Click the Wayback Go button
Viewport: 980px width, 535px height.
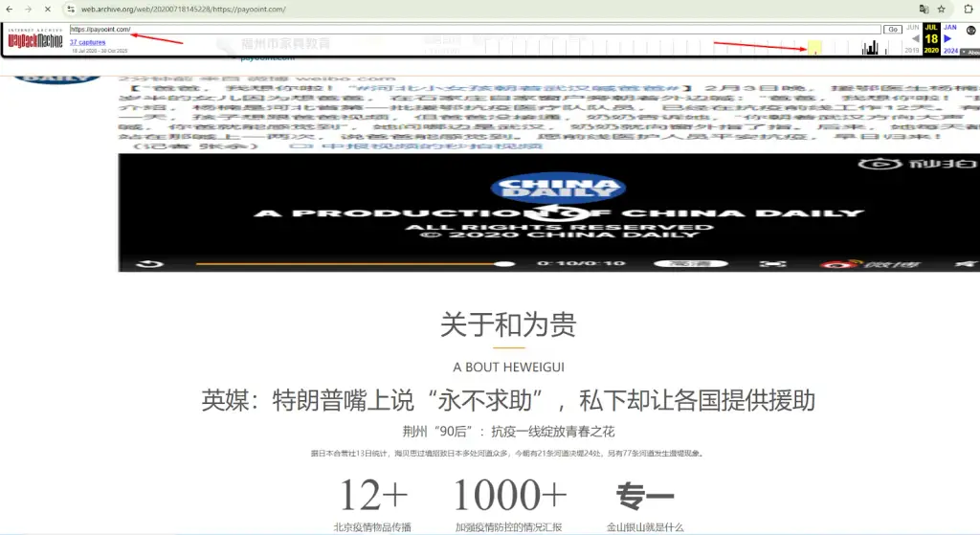(893, 30)
